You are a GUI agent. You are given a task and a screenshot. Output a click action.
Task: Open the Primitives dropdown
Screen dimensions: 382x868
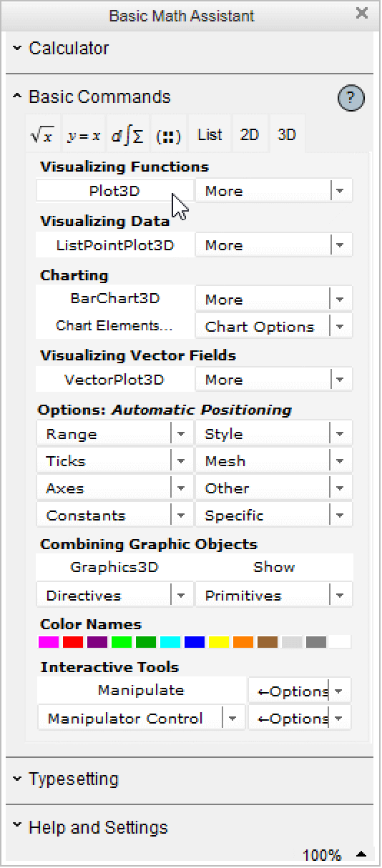[x=274, y=596]
